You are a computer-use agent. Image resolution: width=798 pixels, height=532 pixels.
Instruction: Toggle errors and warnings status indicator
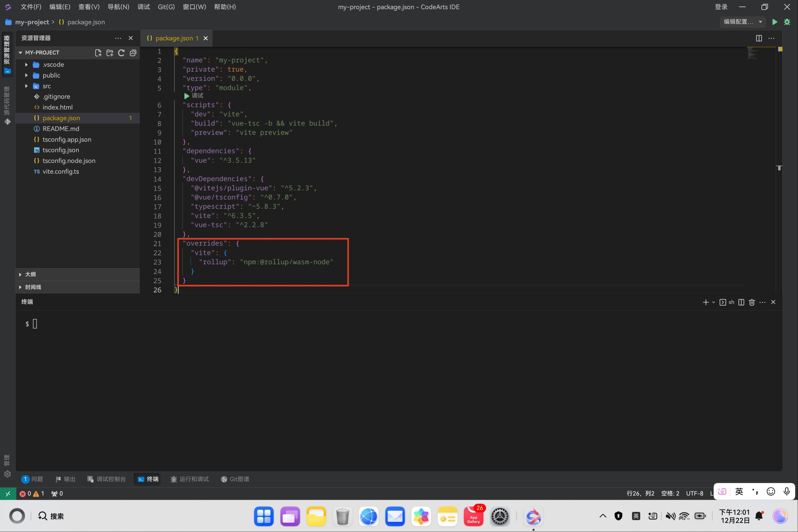[x=32, y=493]
